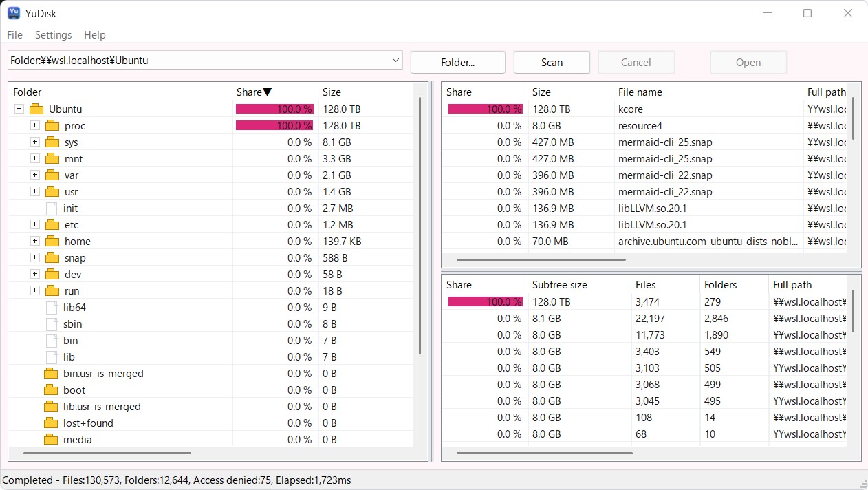Click the lost+found folder icon
This screenshot has height=490, width=868.
click(x=51, y=423)
